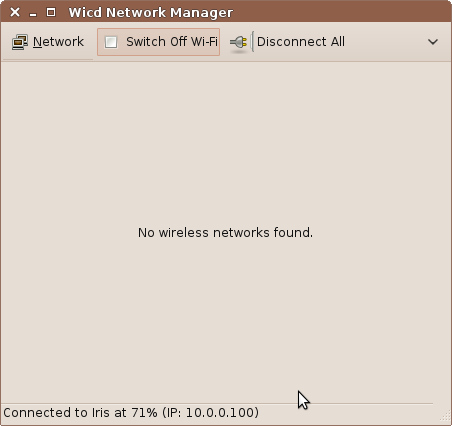
Task: Minimize the Wicd Network Manager window
Action: pyautogui.click(x=33, y=14)
